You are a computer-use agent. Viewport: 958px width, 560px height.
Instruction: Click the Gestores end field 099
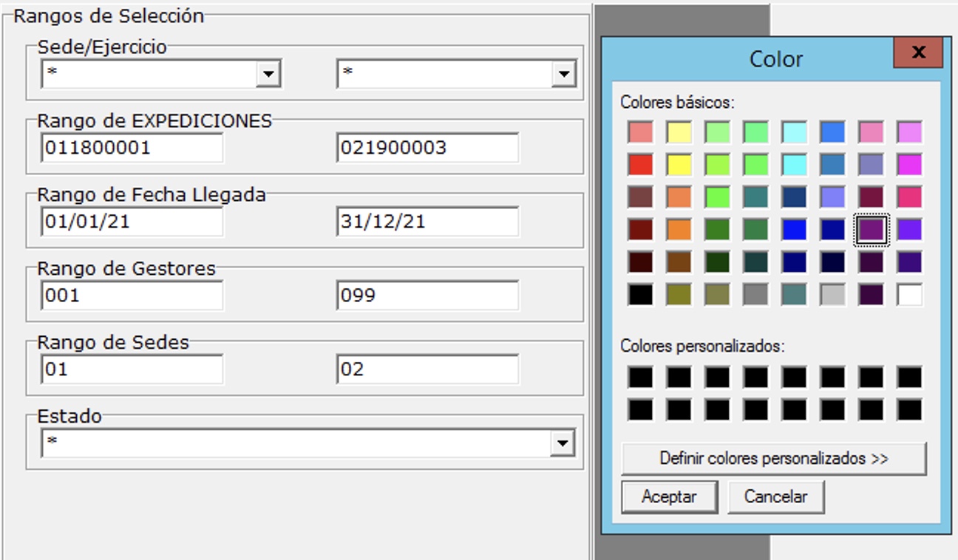pos(427,296)
